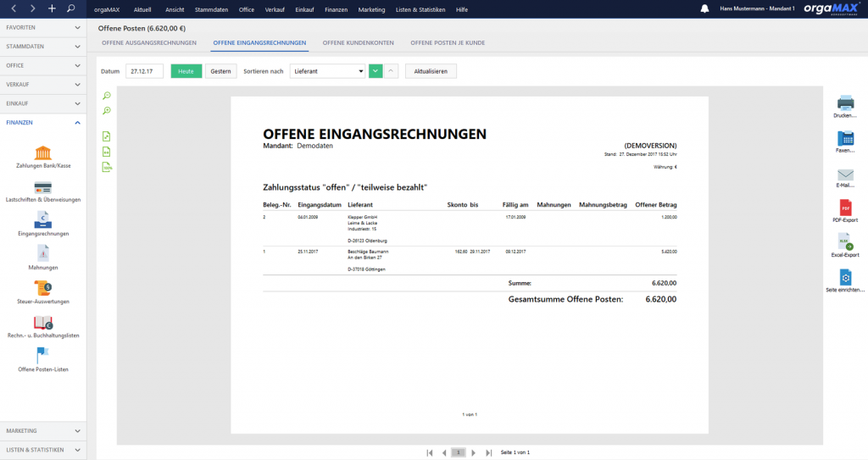The width and height of the screenshot is (868, 460).
Task: Open Steuer-Auswertungen
Action: (43, 293)
